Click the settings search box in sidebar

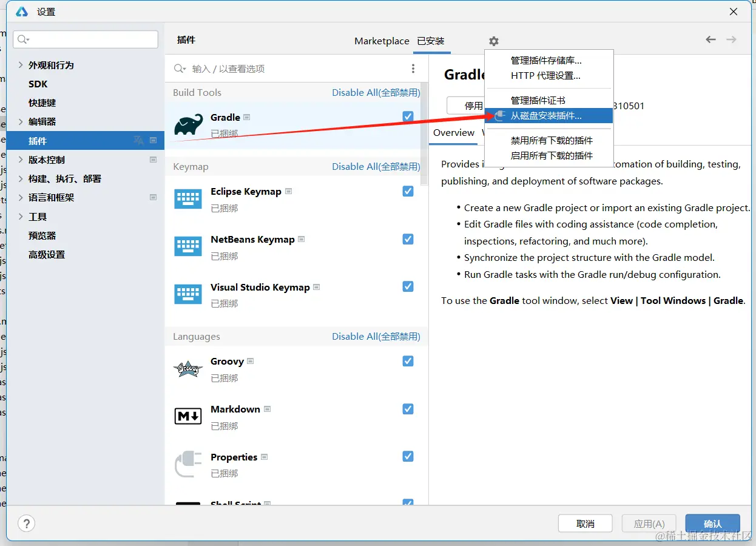(86, 39)
